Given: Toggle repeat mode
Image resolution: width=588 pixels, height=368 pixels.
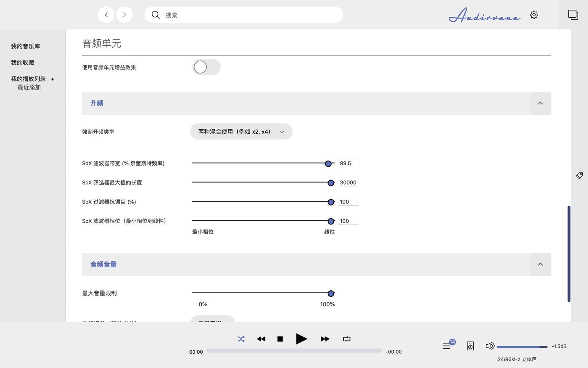Looking at the screenshot, I should [x=347, y=339].
